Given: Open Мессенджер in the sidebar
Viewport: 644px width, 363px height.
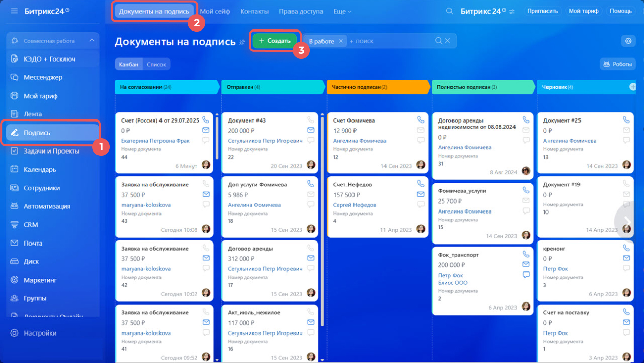Looking at the screenshot, I should coord(53,77).
